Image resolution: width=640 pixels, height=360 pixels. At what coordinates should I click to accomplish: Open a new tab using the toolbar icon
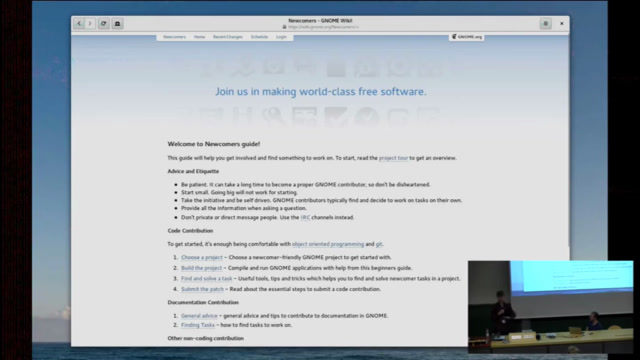(x=118, y=24)
